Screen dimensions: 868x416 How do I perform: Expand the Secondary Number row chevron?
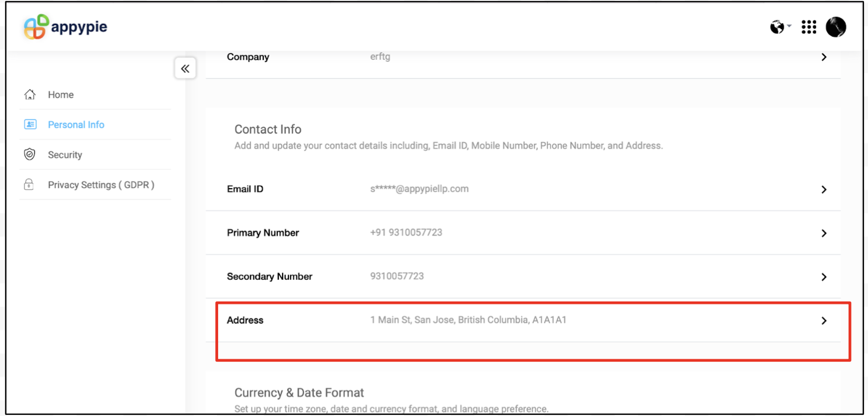coord(824,277)
